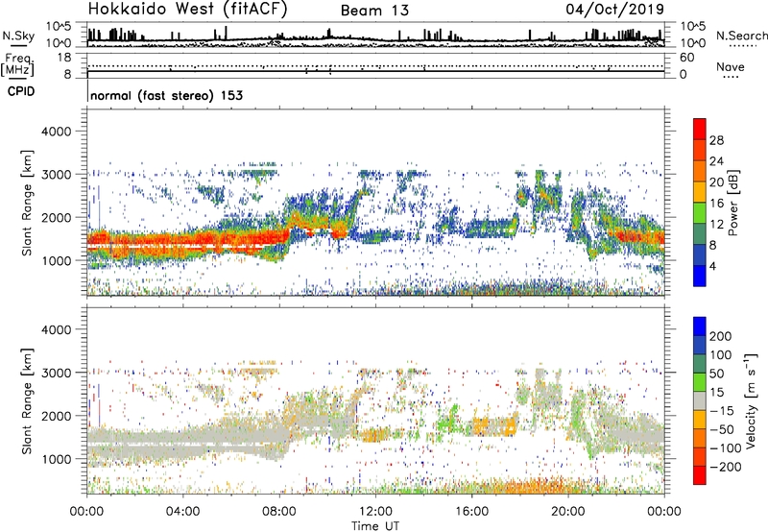This screenshot has width=768, height=532.
Task: Click the date '04/Oct/2019'
Action: pos(615,10)
